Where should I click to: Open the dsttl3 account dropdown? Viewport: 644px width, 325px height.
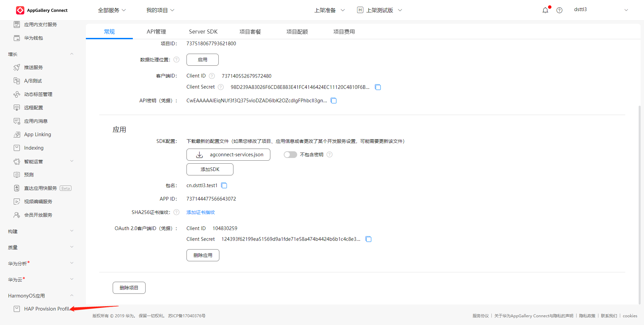point(601,10)
